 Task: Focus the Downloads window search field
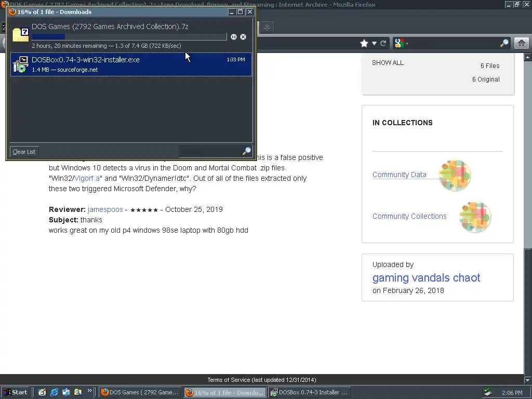pyautogui.click(x=210, y=151)
